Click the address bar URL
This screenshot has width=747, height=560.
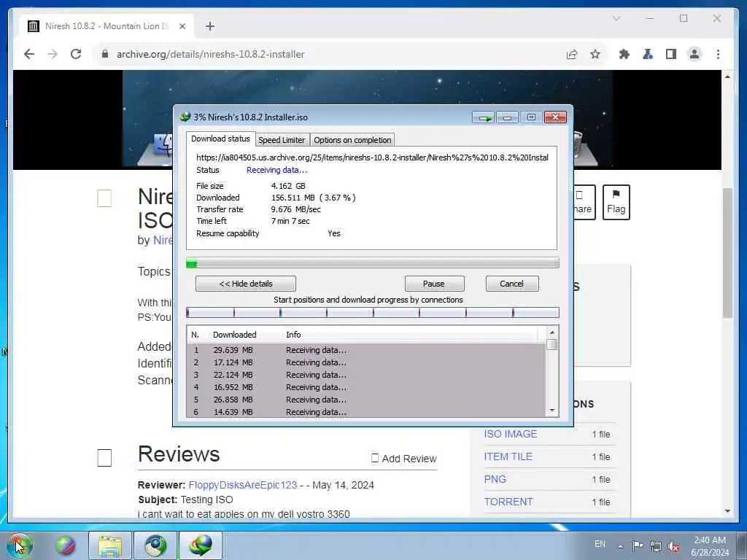click(x=210, y=54)
